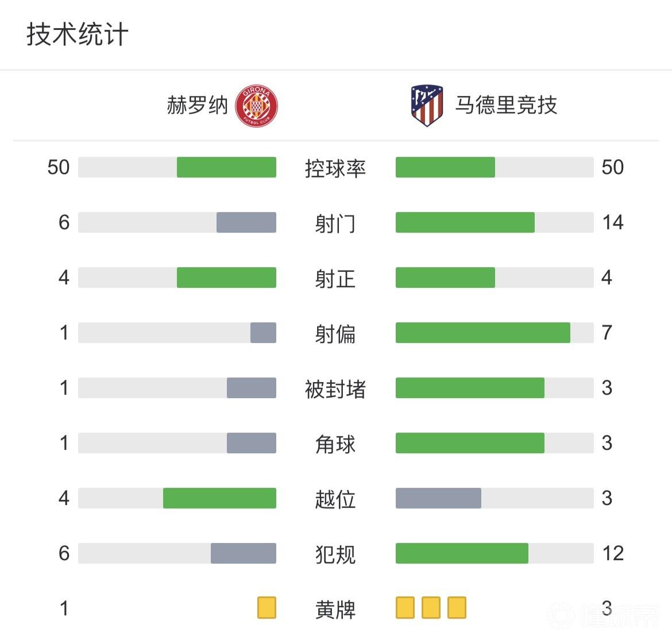Open the 马德里竞技 team name link
This screenshot has height=636, width=672.
point(506,106)
